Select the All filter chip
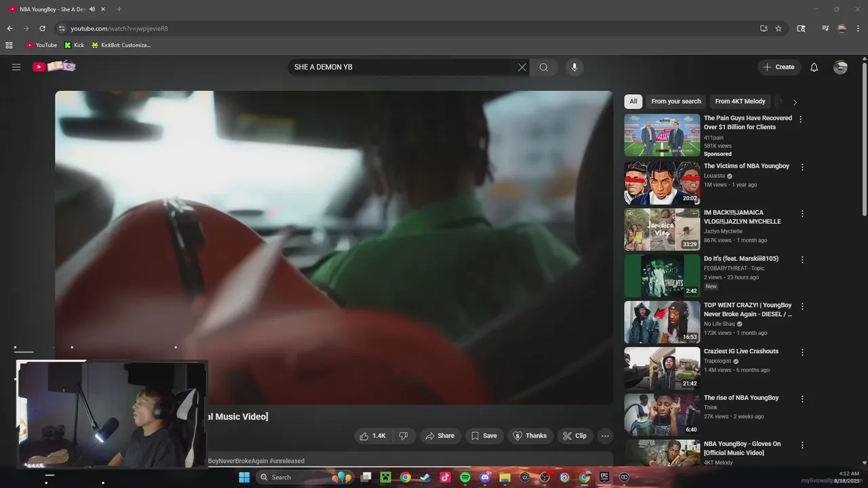868x488 pixels. [x=633, y=102]
